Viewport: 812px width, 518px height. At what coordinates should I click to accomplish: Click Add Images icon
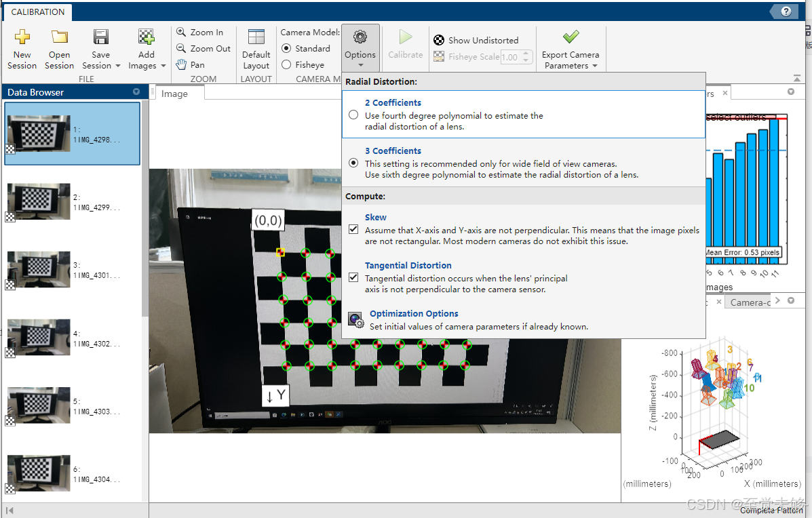coord(146,37)
